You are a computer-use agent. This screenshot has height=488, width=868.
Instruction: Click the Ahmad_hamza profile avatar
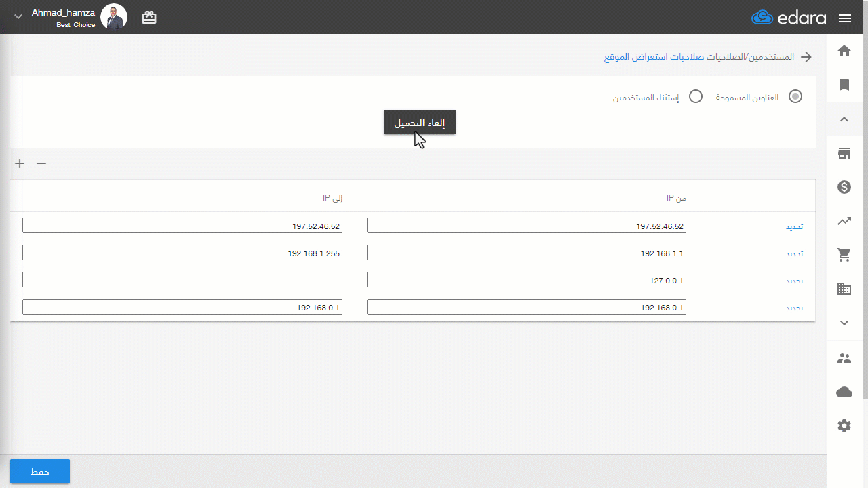(x=114, y=17)
